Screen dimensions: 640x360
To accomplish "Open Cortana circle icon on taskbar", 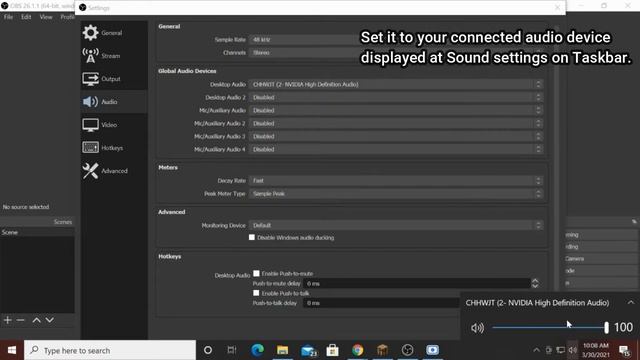I will [x=208, y=350].
